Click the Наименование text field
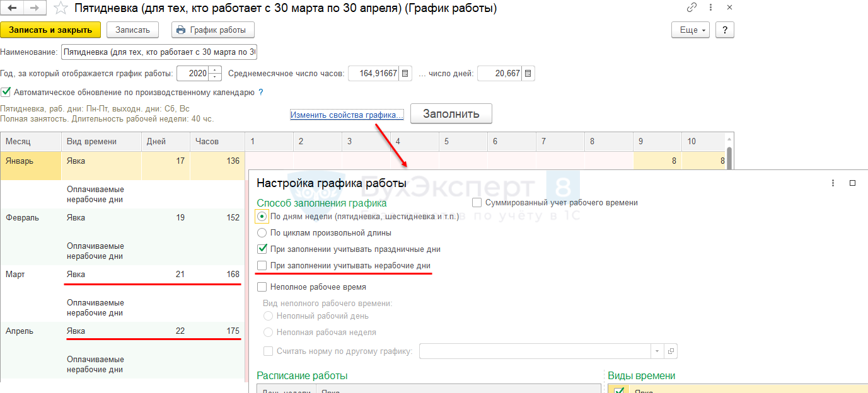The height and width of the screenshot is (393, 868). click(159, 52)
